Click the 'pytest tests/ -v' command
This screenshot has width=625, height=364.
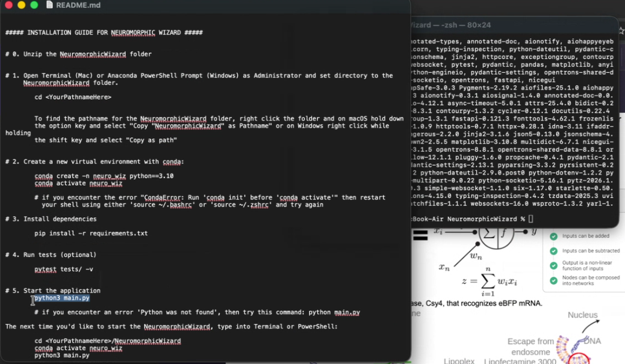pyautogui.click(x=64, y=269)
